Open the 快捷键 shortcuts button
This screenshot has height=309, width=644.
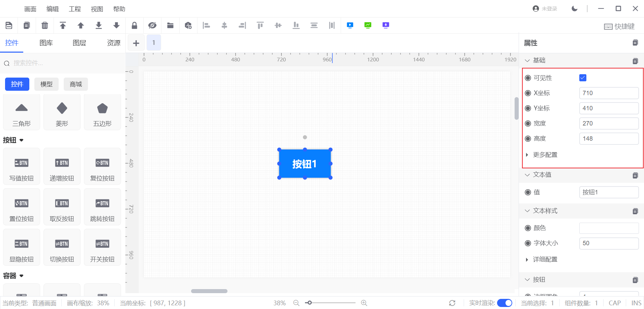[619, 26]
